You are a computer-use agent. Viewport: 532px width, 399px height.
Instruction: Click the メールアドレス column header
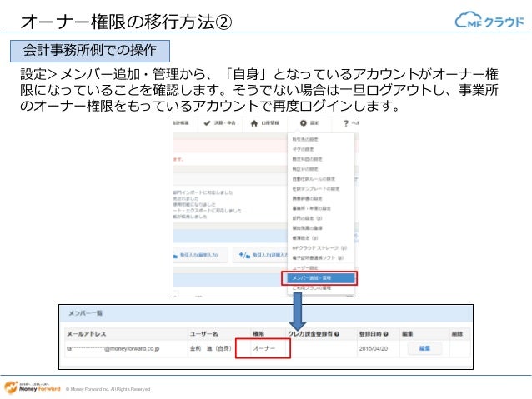coord(86,334)
